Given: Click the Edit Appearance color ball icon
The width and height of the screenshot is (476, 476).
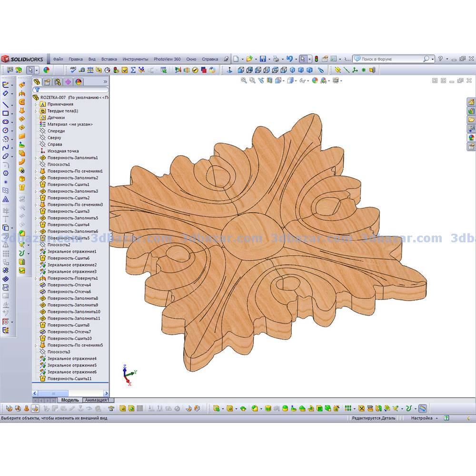Looking at the screenshot, I should [315, 81].
